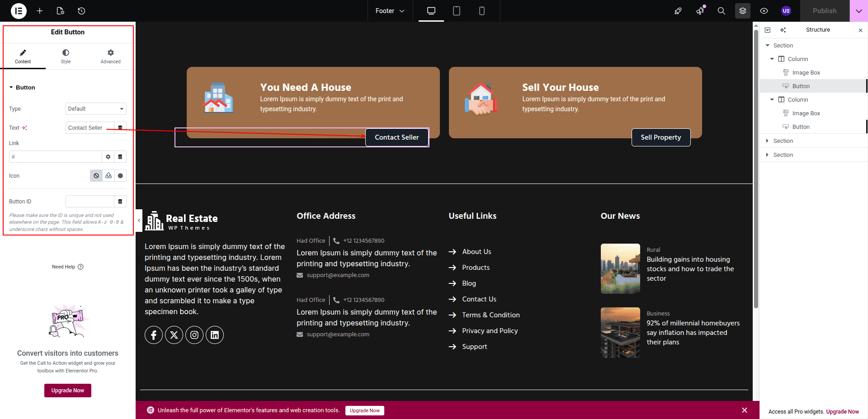The image size is (868, 419).
Task: Switch to mobile device view
Action: [481, 11]
